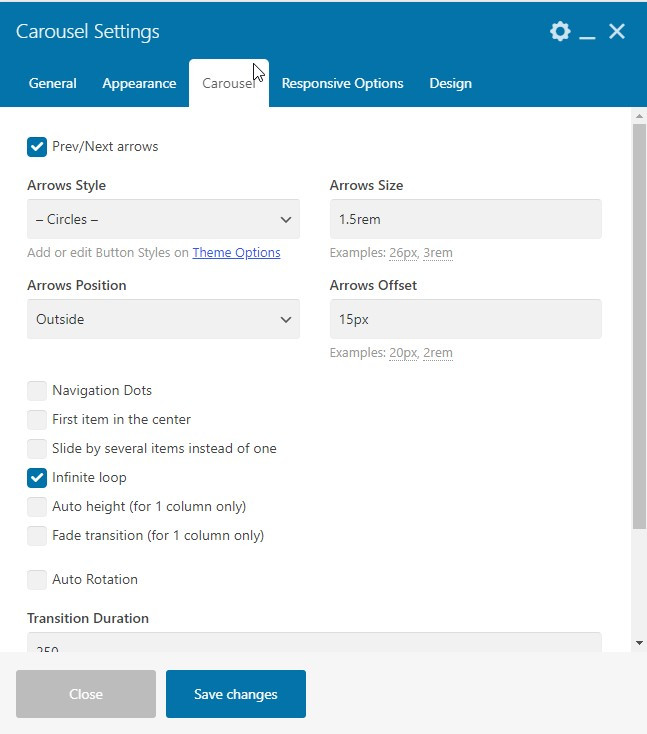Uncheck the Prev/Next arrows checkbox
The height and width of the screenshot is (734, 647).
point(37,147)
